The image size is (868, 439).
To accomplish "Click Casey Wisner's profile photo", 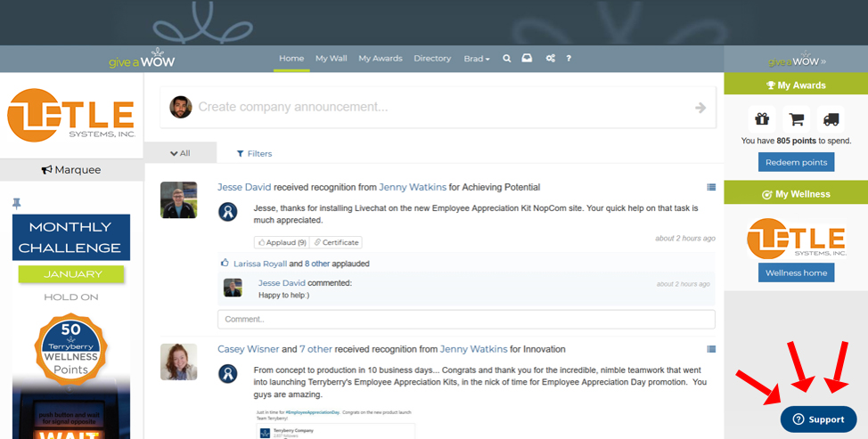I will (178, 362).
